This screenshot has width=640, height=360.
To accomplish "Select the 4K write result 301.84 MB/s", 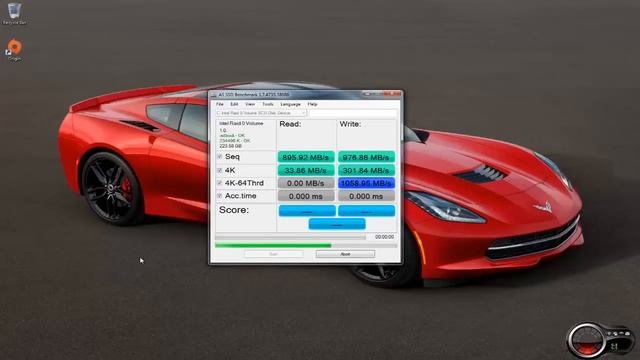I will click(x=366, y=170).
